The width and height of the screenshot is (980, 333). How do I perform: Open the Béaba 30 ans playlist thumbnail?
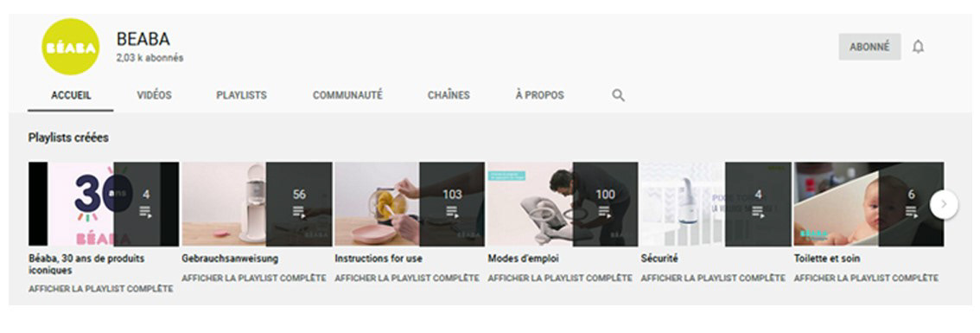pyautogui.click(x=104, y=204)
